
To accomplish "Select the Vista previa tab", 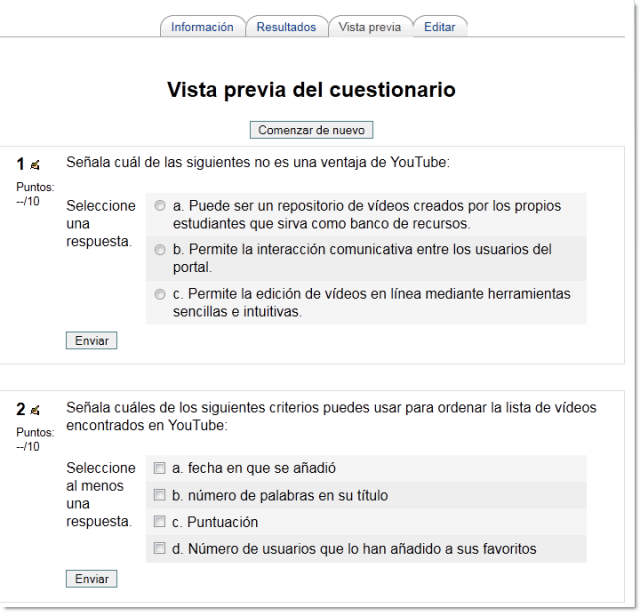I will point(369,27).
